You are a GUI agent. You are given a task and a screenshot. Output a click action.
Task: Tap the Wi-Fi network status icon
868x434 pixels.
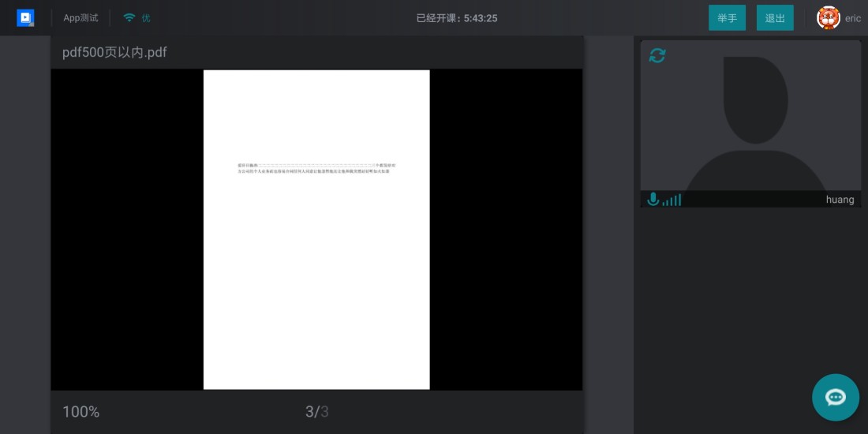tap(129, 17)
